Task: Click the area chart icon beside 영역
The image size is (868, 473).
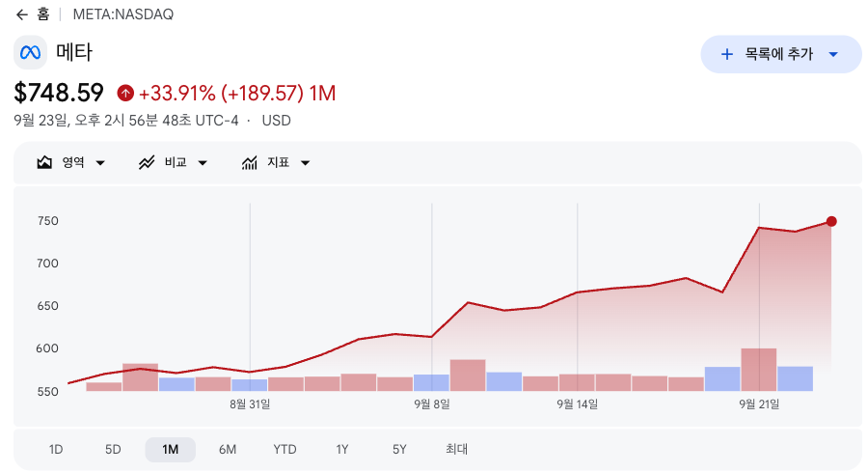Action: [x=44, y=162]
